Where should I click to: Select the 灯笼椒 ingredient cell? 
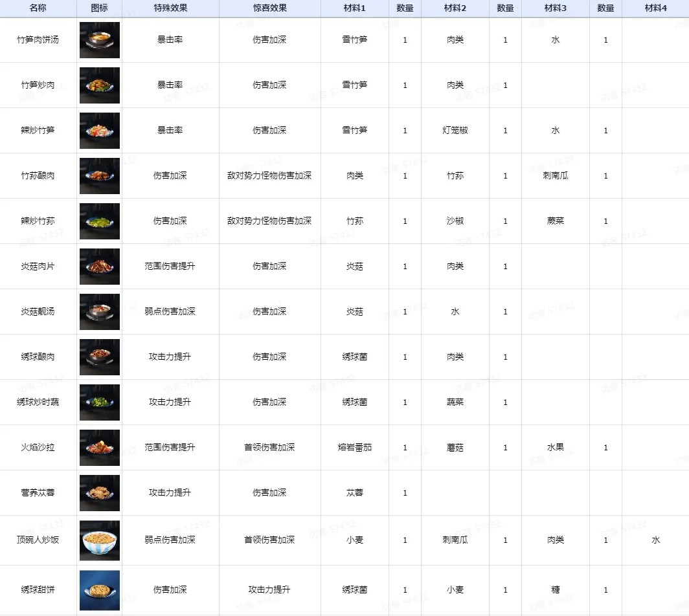pyautogui.click(x=455, y=130)
